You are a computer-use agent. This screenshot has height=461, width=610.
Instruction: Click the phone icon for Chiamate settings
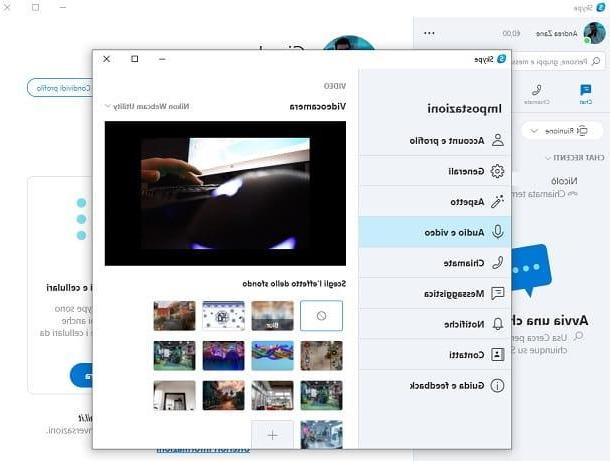coord(498,263)
